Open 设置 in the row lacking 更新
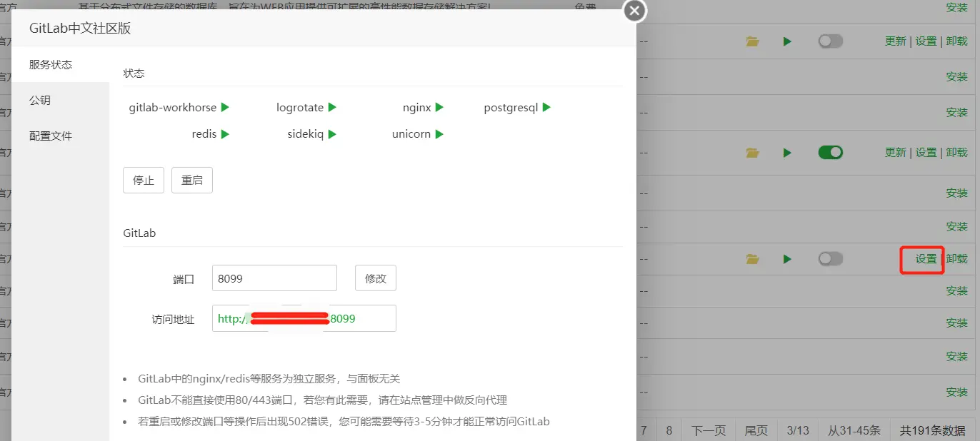Viewport: 980px width, 441px height. tap(926, 259)
